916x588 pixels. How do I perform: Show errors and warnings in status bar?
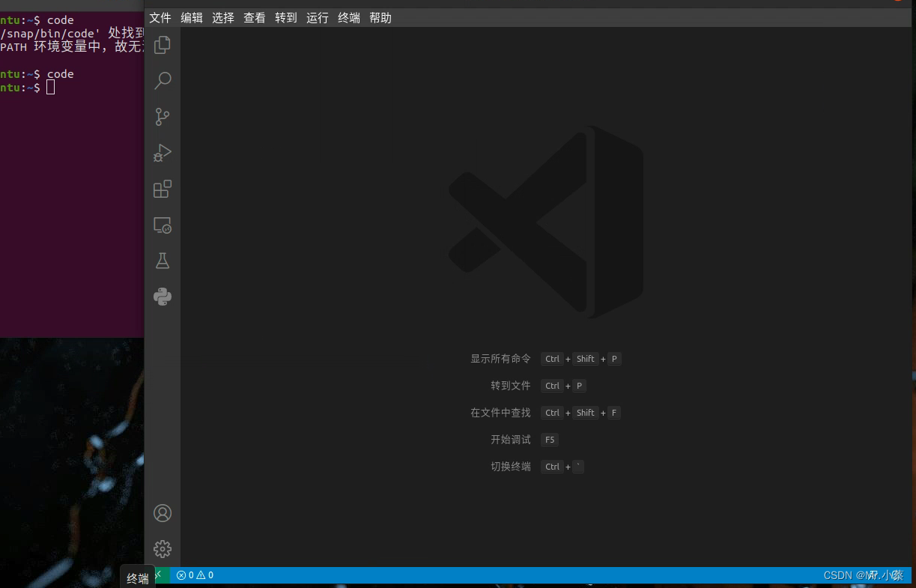point(195,575)
